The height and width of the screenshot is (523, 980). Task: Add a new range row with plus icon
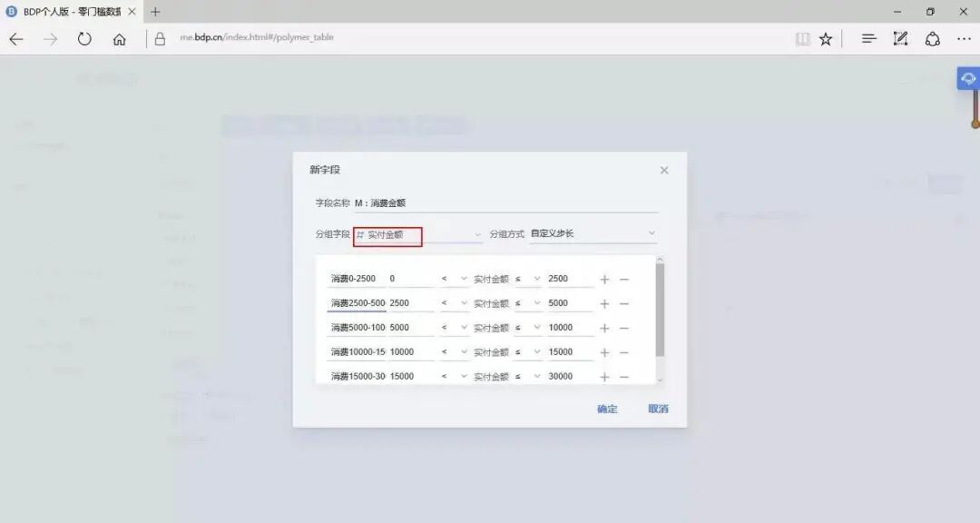click(604, 278)
